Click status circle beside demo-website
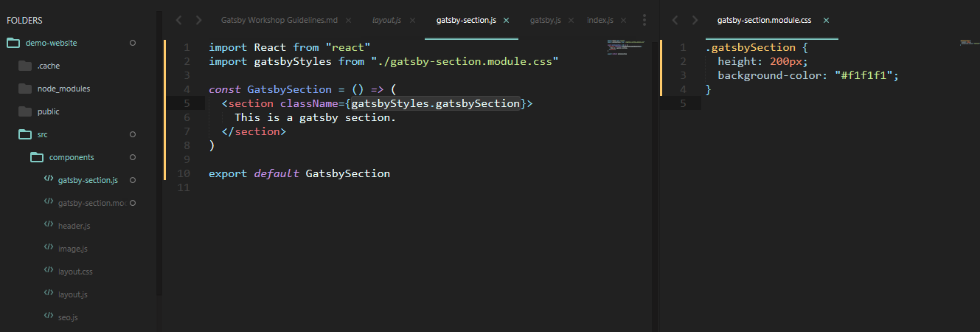 coord(133,43)
